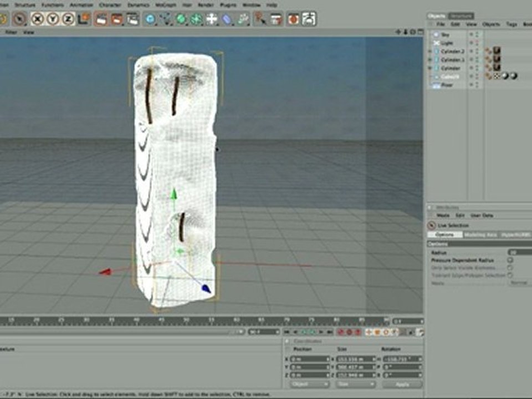
Task: Expand the Cylinder.2 tree item
Action: [x=430, y=52]
